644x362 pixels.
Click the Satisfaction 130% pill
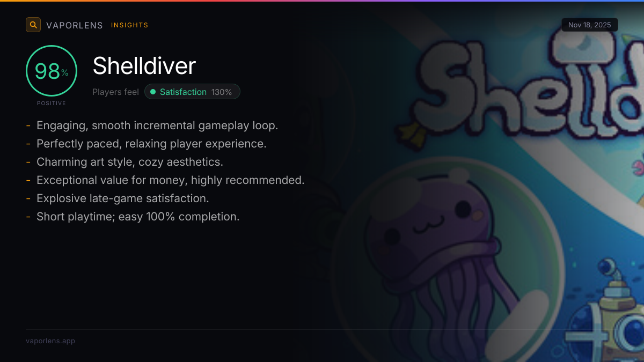click(192, 92)
